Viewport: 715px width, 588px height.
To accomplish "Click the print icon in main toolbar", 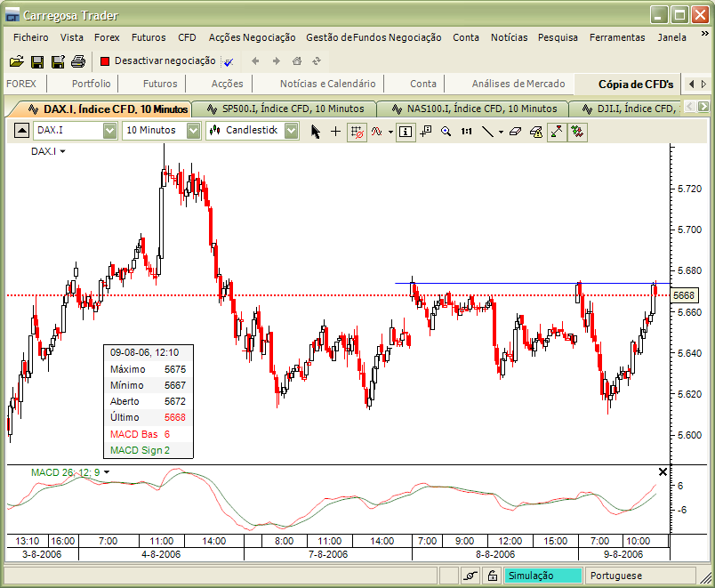I will [x=78, y=61].
